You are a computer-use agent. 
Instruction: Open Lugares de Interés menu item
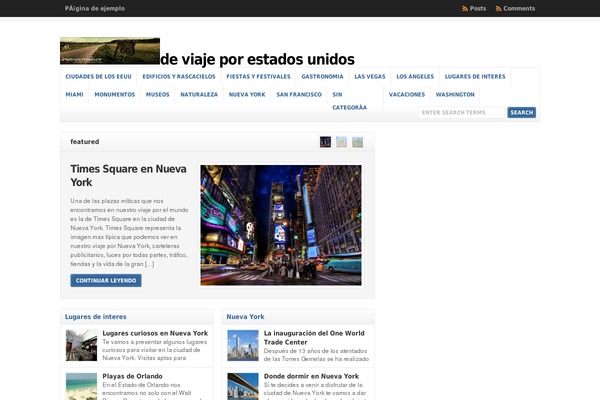coord(475,77)
